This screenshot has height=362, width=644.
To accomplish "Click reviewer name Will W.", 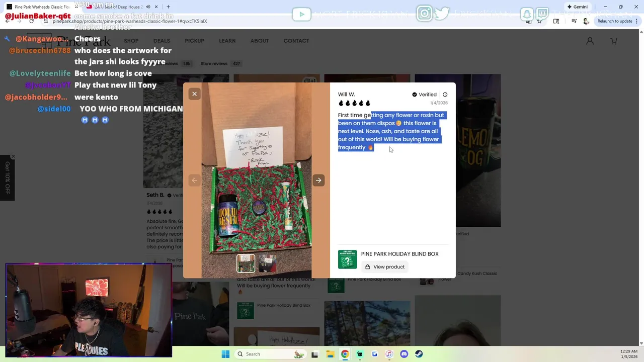I will (x=347, y=95).
